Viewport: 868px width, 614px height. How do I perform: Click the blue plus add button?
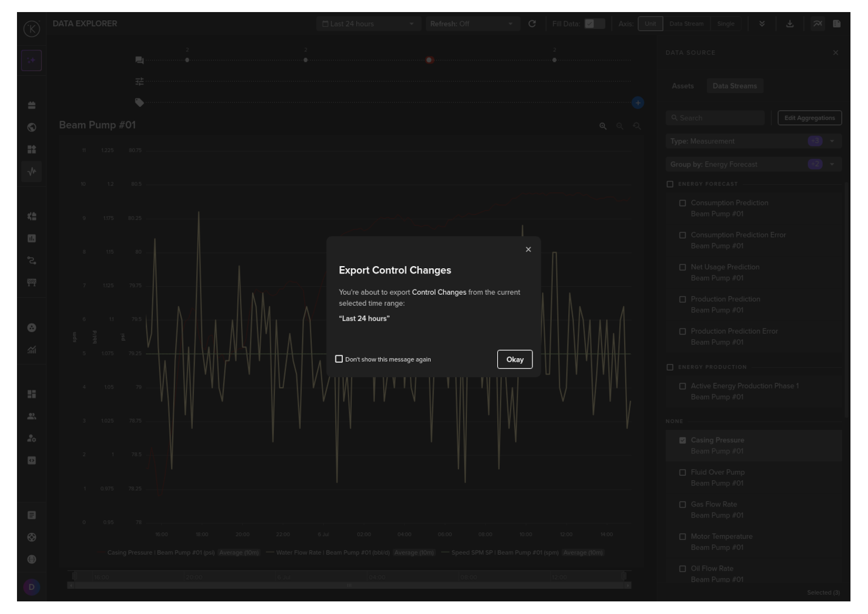pos(637,103)
